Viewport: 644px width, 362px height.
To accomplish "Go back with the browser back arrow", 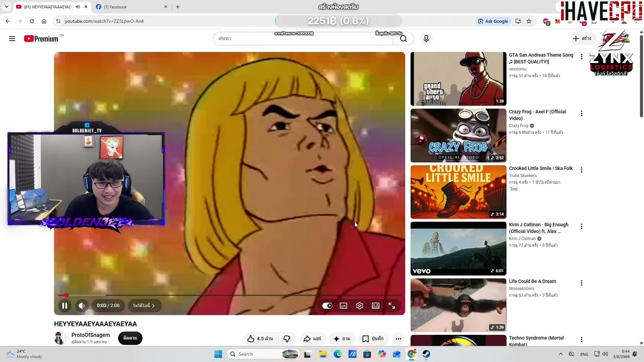I will point(8,21).
